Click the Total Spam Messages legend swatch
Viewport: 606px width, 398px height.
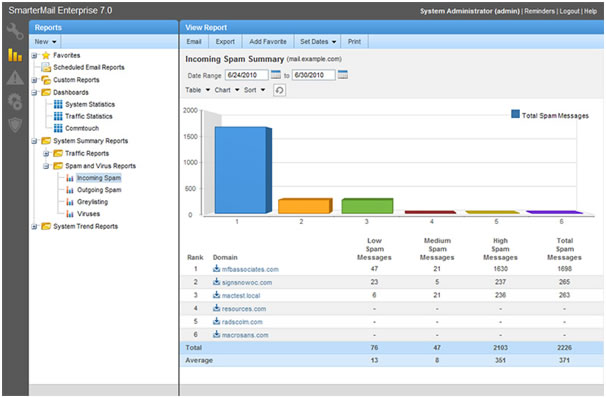click(x=515, y=114)
